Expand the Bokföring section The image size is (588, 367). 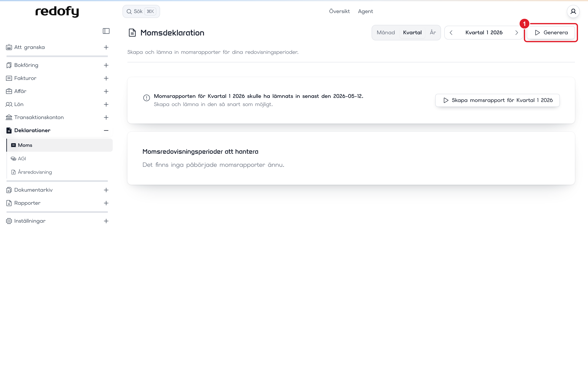(x=106, y=65)
